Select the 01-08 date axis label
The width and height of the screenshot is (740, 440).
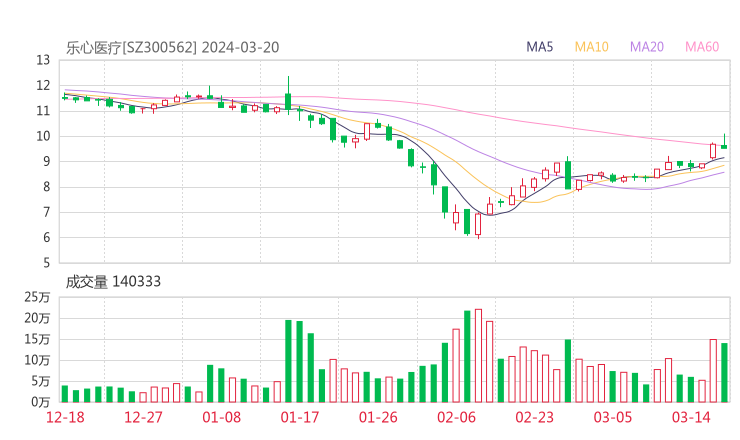click(x=221, y=417)
